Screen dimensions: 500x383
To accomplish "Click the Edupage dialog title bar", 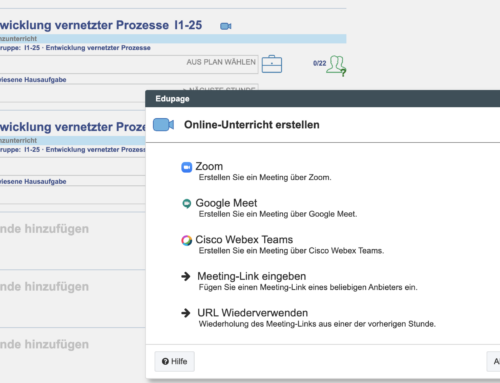I will pos(323,99).
